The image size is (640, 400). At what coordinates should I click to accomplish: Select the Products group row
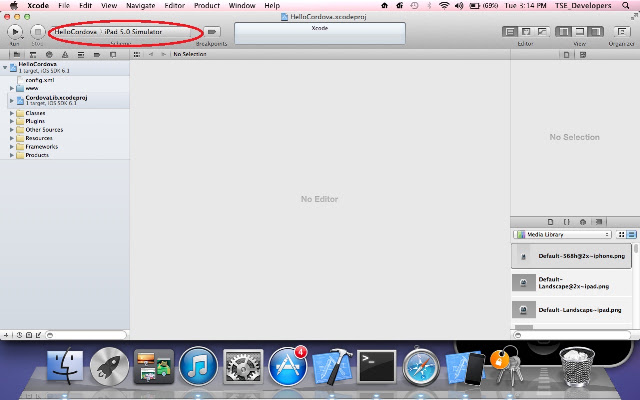[x=65, y=155]
